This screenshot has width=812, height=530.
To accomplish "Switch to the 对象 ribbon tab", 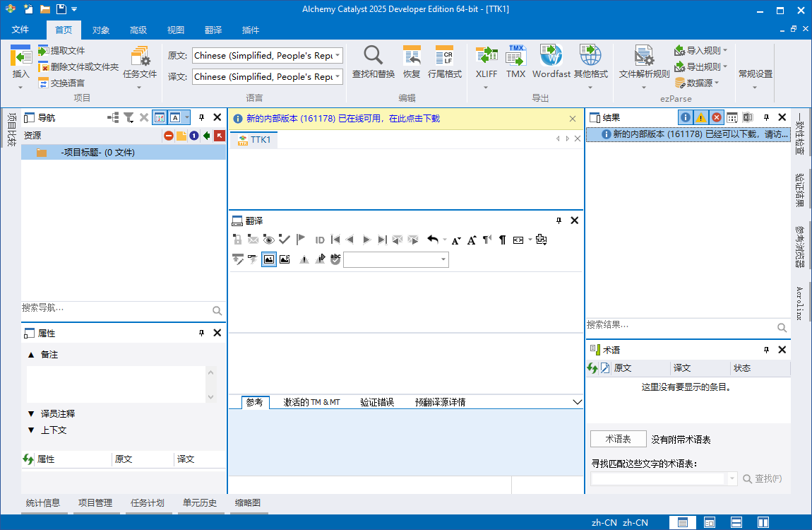I will (x=101, y=30).
